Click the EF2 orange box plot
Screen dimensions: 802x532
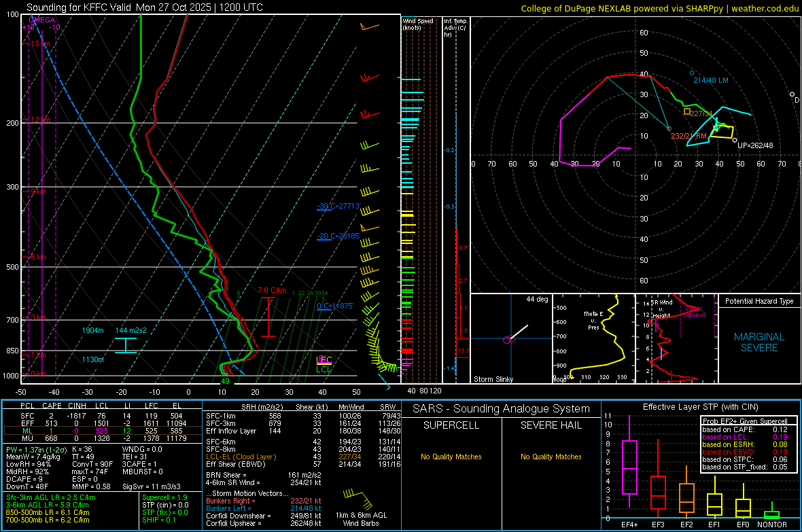(x=686, y=493)
